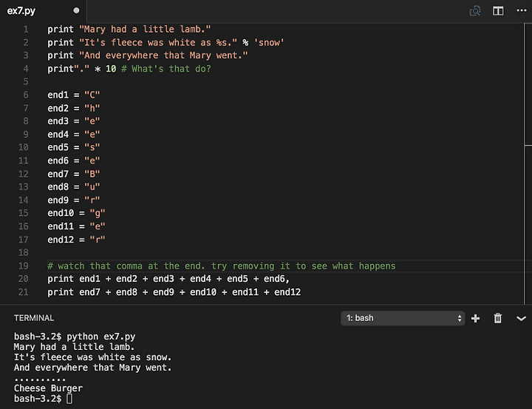Image resolution: width=532 pixels, height=409 pixels.
Task: Click the 'snow' string on line 2
Action: [269, 42]
